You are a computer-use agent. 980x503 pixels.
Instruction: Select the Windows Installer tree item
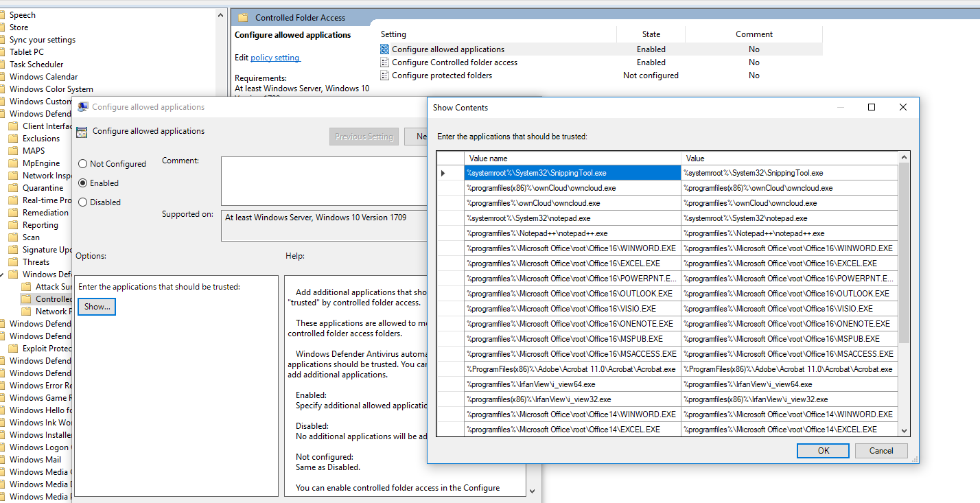40,435
